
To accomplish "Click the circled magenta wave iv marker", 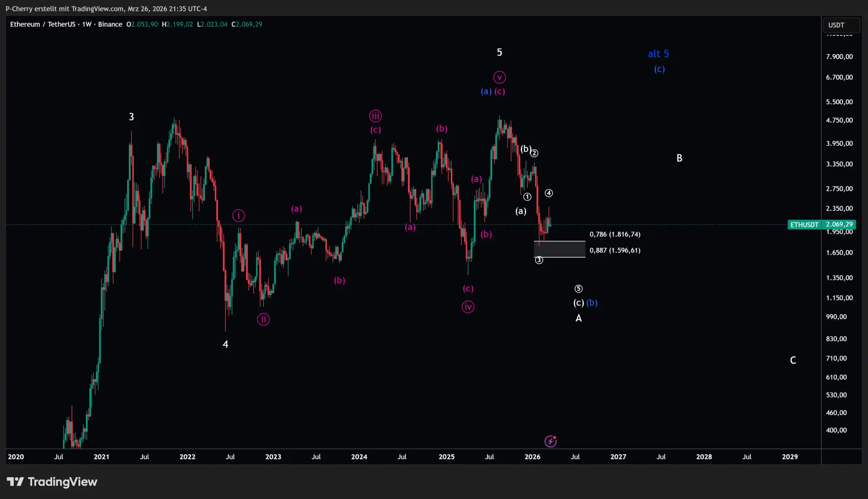I will click(468, 307).
